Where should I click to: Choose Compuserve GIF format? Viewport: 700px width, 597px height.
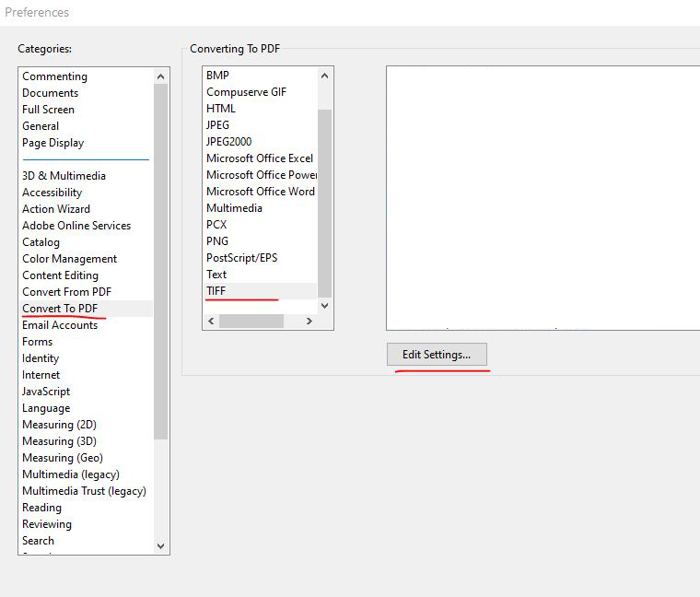246,92
